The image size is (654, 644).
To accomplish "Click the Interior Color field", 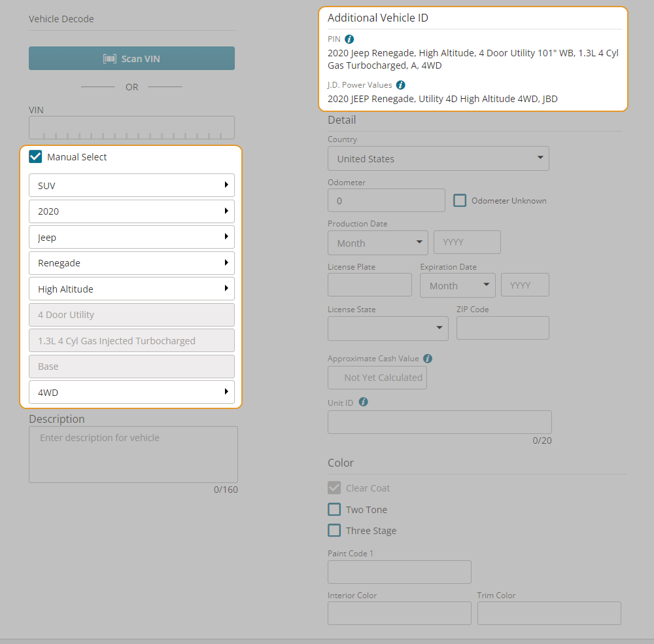I will click(400, 613).
